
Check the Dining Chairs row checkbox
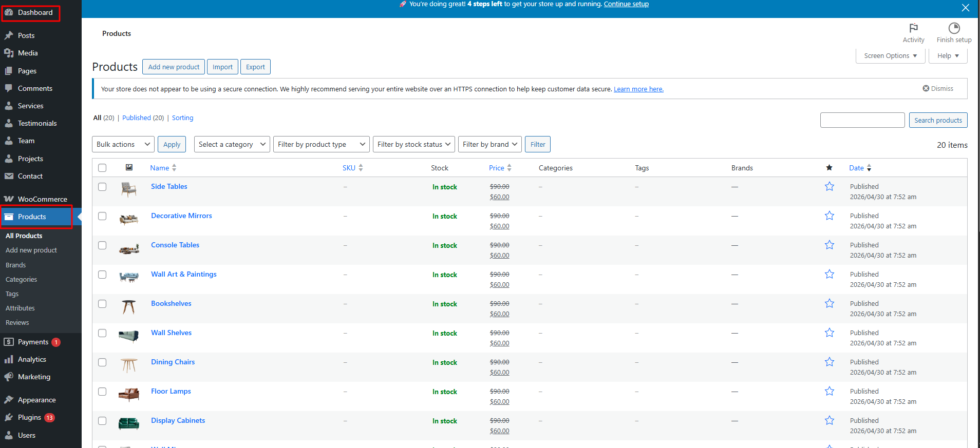pyautogui.click(x=102, y=362)
